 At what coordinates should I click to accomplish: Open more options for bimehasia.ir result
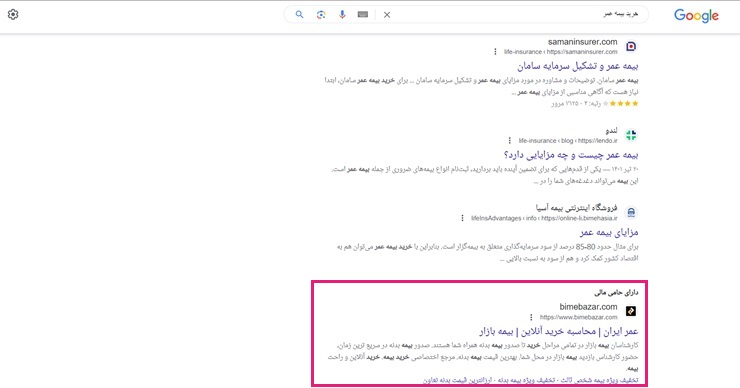[462, 218]
